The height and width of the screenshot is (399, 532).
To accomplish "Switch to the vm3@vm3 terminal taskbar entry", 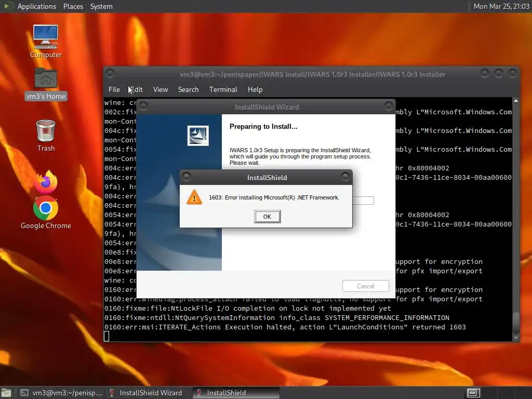I will click(x=61, y=393).
